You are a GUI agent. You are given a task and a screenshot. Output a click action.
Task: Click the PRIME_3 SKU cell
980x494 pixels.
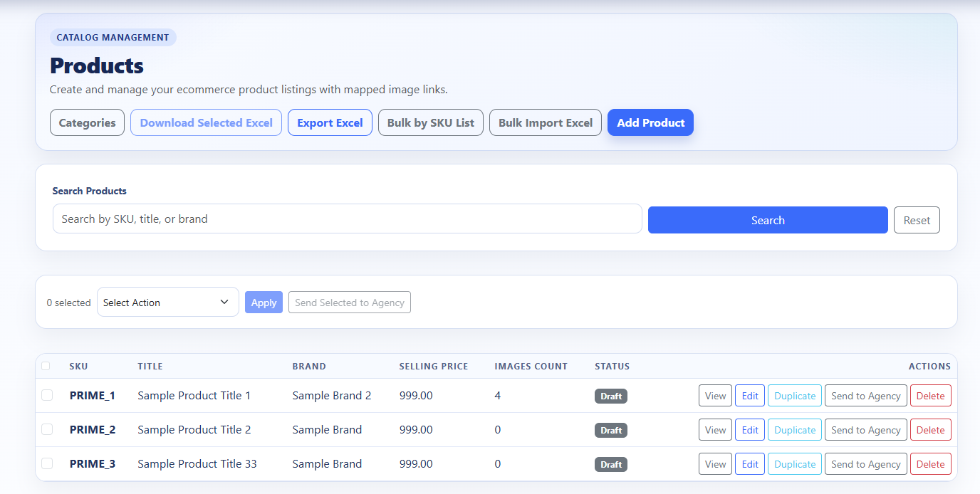[93, 463]
